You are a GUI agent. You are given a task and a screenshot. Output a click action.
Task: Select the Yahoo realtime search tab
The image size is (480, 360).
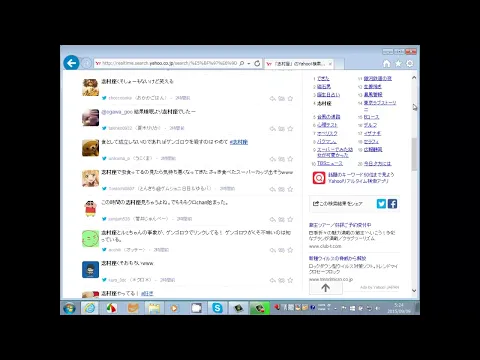tap(296, 64)
